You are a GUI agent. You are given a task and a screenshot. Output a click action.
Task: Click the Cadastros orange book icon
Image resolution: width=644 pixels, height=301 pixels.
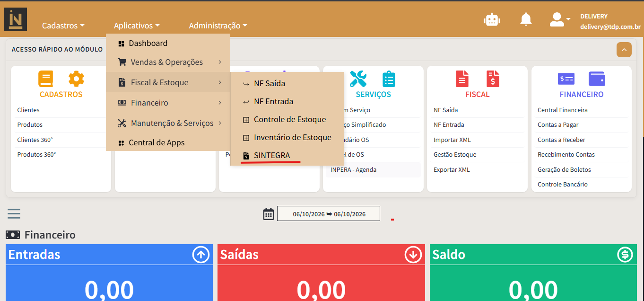46,79
